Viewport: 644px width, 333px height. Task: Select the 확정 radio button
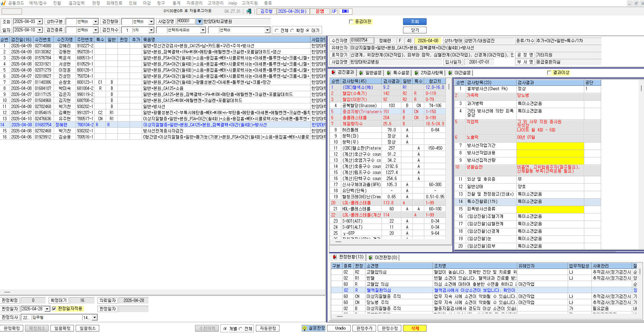click(292, 30)
